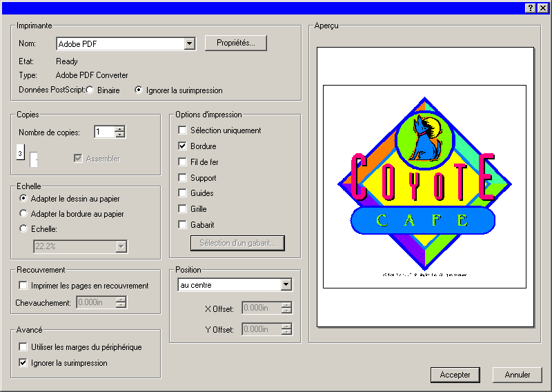The height and width of the screenshot is (392, 552).
Task: Decrease the Nombre de copies value
Action: (x=120, y=135)
